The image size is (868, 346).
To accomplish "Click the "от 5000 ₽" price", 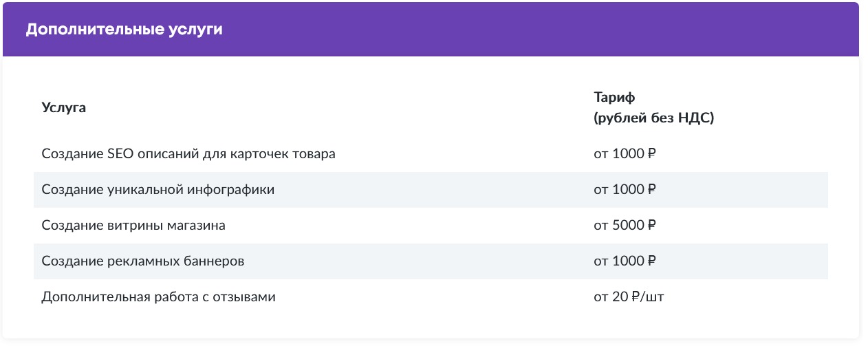I will tap(625, 225).
